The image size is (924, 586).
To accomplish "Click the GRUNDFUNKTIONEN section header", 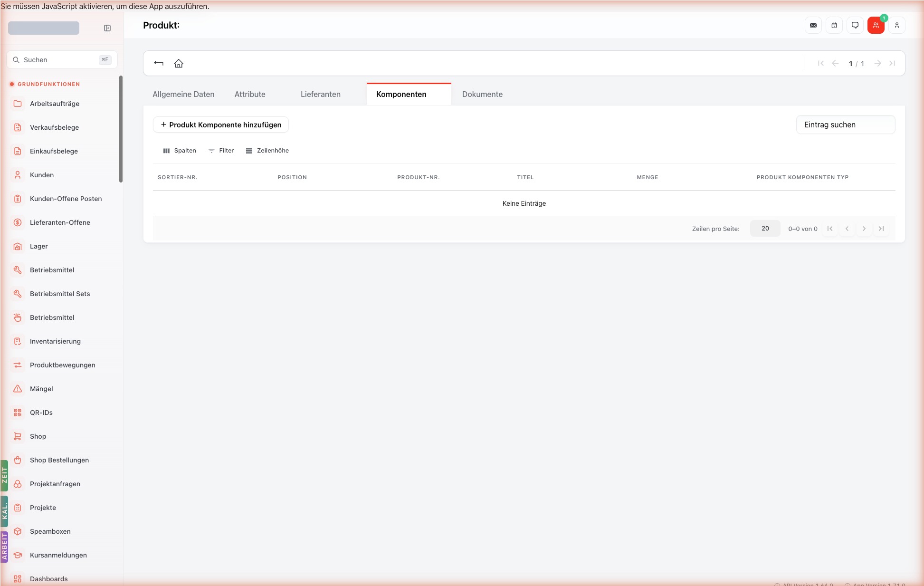I will [x=48, y=84].
